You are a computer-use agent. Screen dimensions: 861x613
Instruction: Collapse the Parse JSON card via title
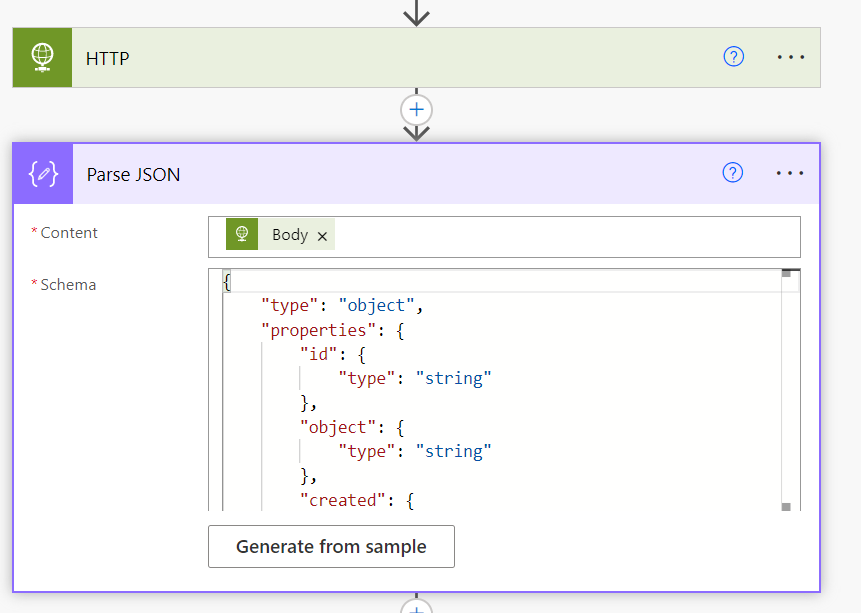[x=133, y=174]
